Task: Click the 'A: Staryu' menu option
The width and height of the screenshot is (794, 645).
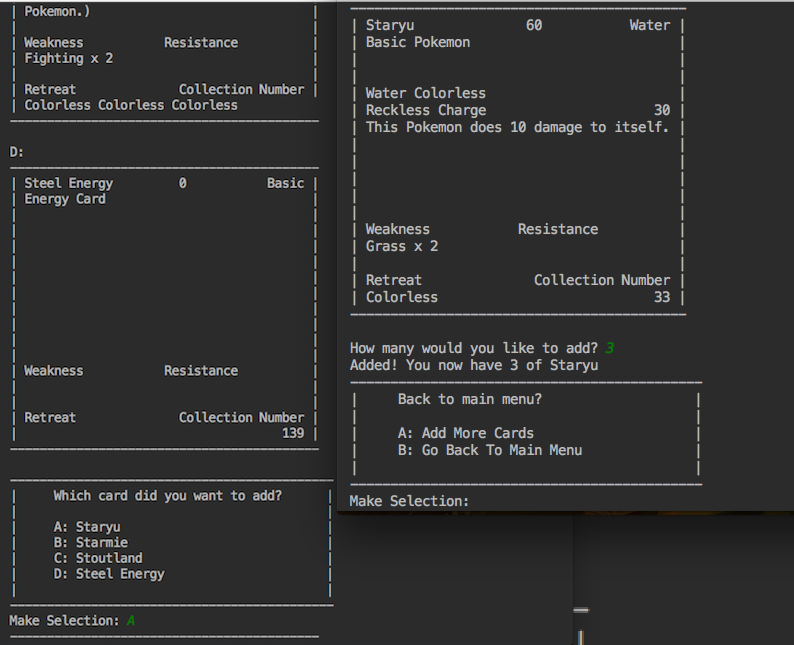Action: click(87, 527)
